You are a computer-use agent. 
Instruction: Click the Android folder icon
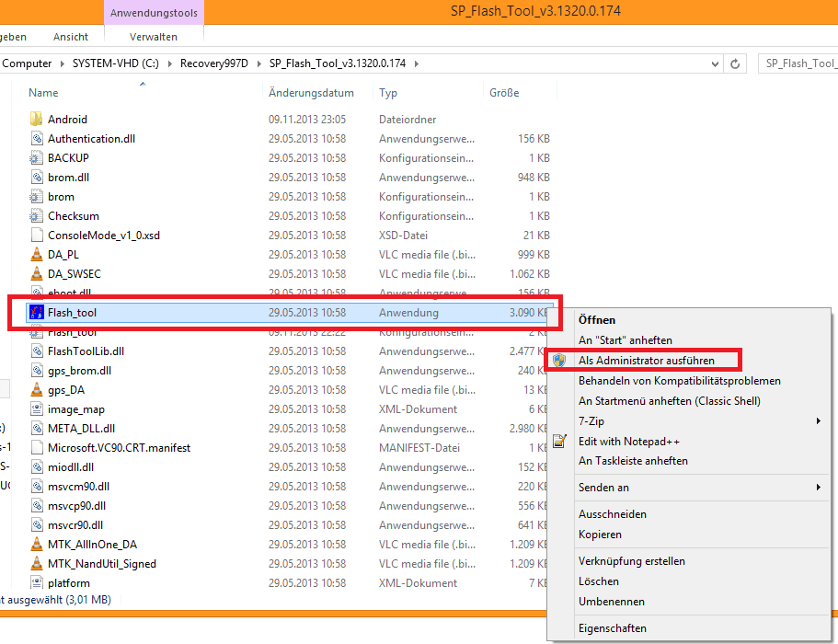[x=37, y=120]
